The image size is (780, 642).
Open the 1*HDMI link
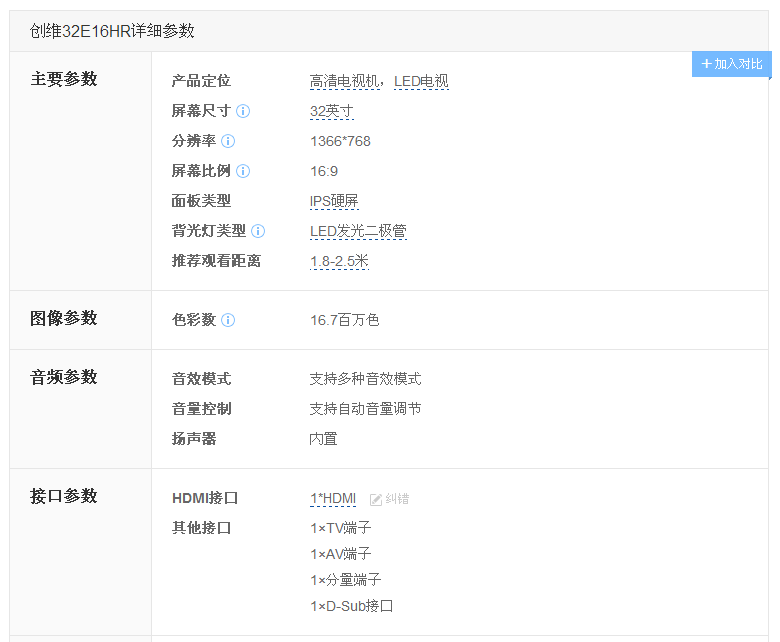(x=333, y=498)
